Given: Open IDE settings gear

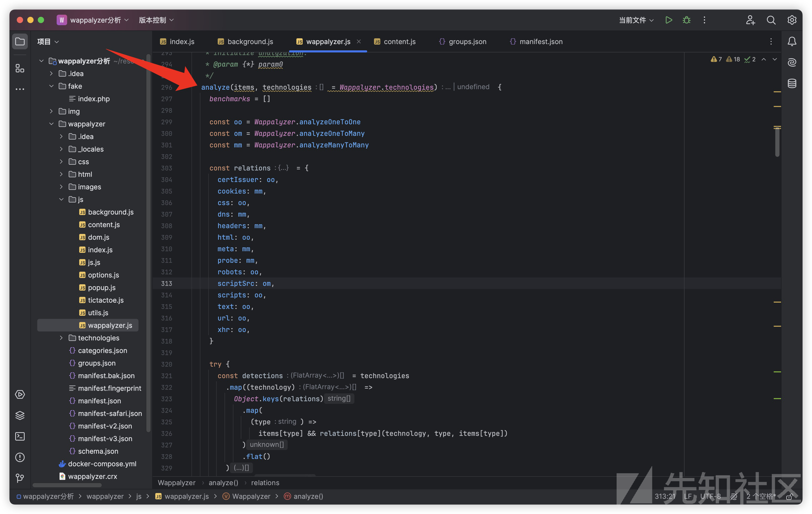Looking at the screenshot, I should point(792,20).
